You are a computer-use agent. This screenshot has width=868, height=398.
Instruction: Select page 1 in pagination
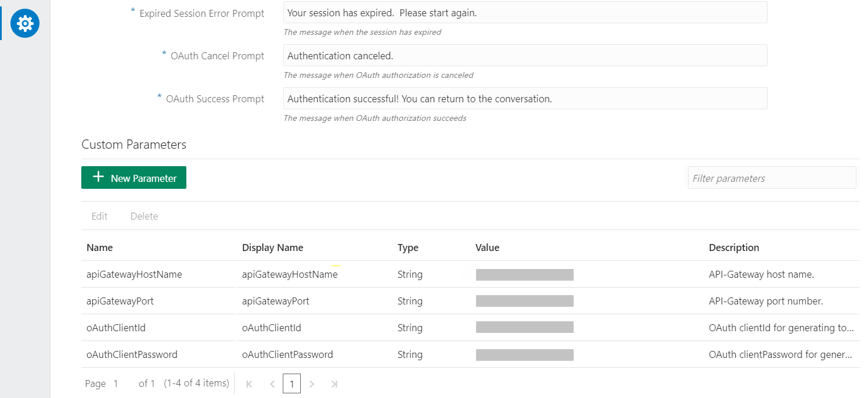(x=291, y=383)
